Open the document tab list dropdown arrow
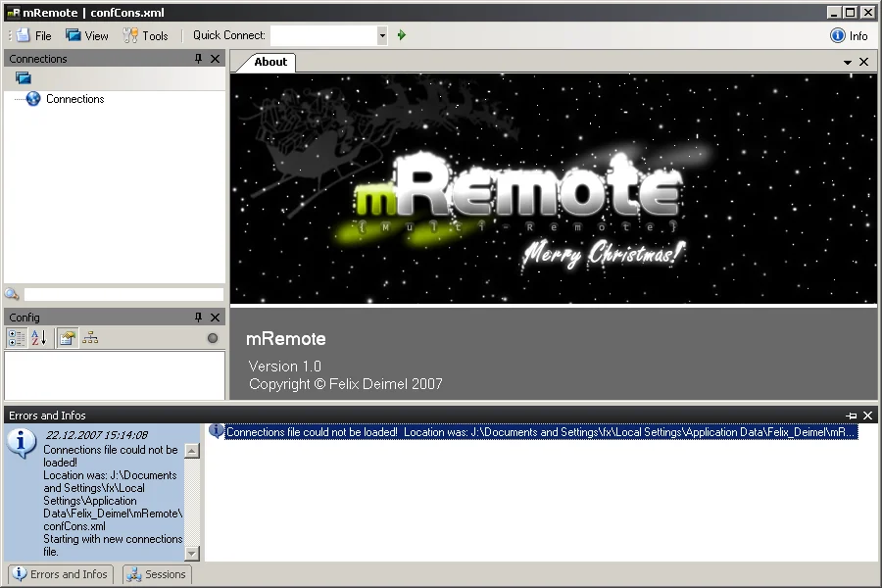Image resolution: width=882 pixels, height=588 pixels. pos(847,63)
